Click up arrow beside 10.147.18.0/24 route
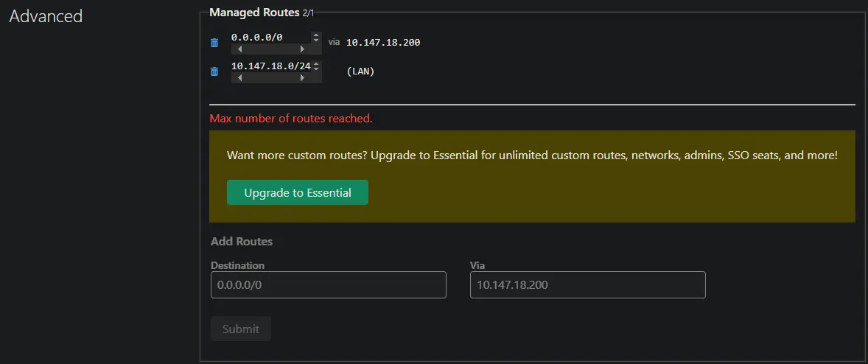Screen dimensions: 868x364 point(316,63)
